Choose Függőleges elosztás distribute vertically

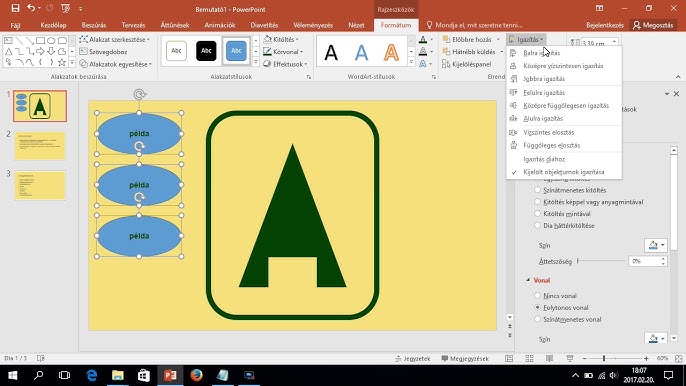pyautogui.click(x=564, y=145)
